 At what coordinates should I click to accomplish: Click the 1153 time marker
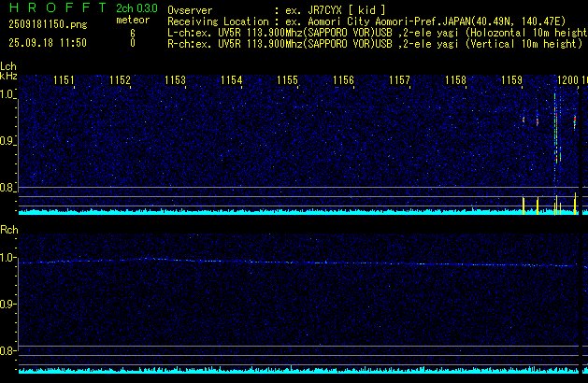175,80
